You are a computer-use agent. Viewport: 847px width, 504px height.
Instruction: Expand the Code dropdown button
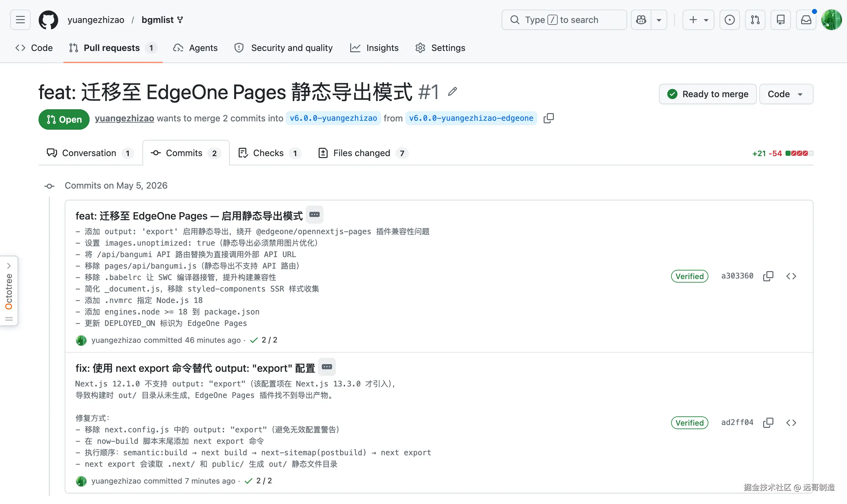click(786, 94)
